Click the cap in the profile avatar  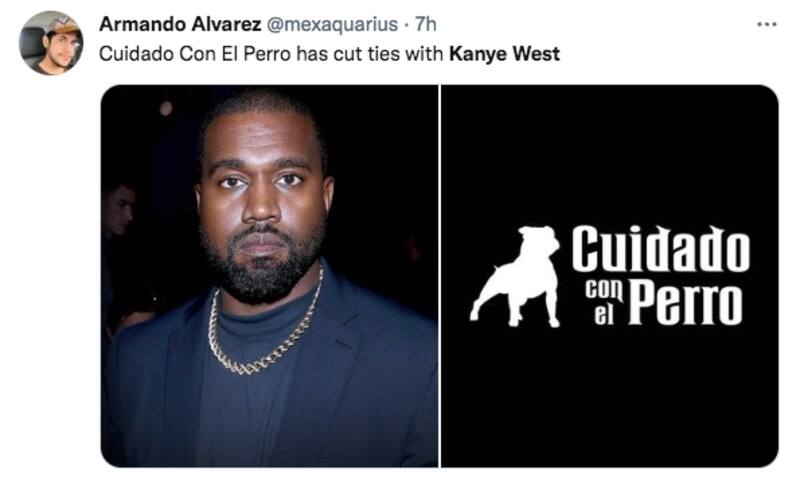point(63,25)
